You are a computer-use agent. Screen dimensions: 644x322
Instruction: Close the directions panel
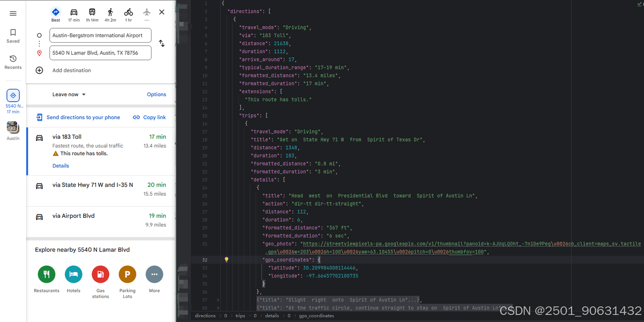point(162,12)
